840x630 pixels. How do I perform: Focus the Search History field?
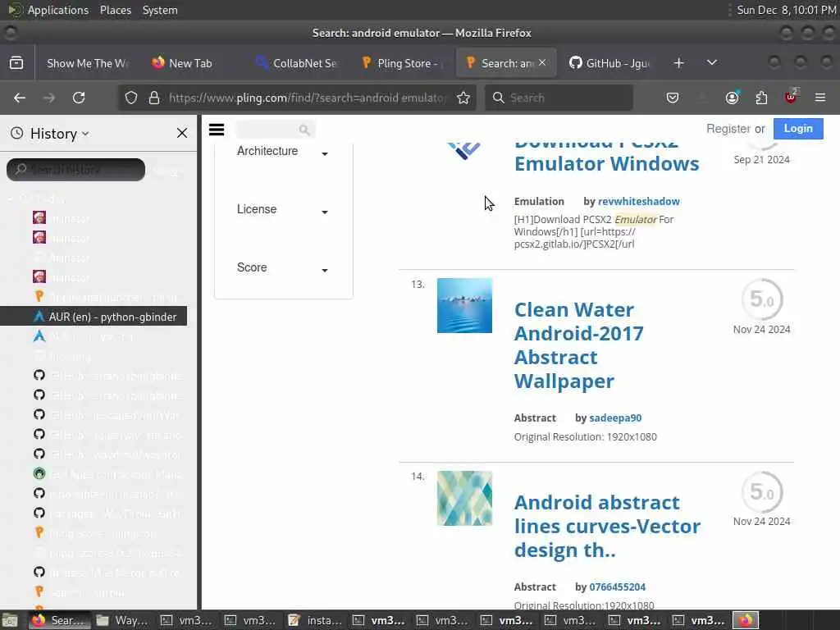[x=75, y=169]
